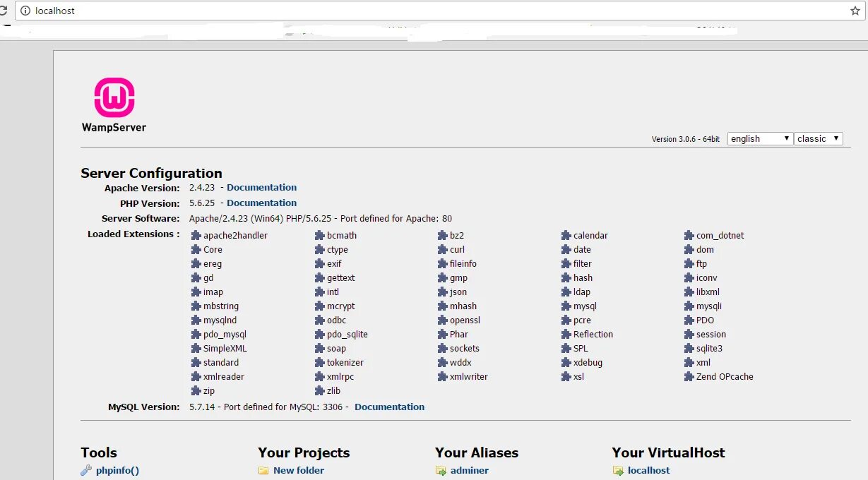Click the site info icon in address bar
The height and width of the screenshot is (480, 868).
point(25,11)
